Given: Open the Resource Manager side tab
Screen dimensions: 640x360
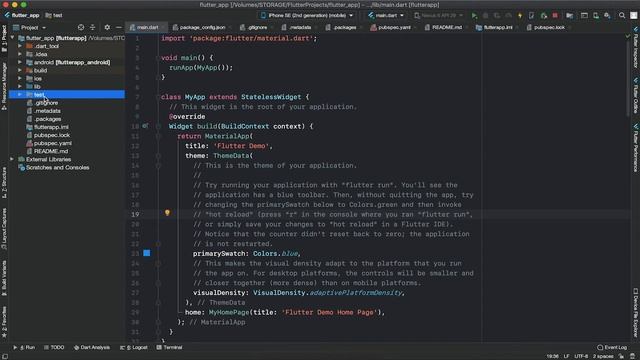Looking at the screenshot, I should pos(4,87).
